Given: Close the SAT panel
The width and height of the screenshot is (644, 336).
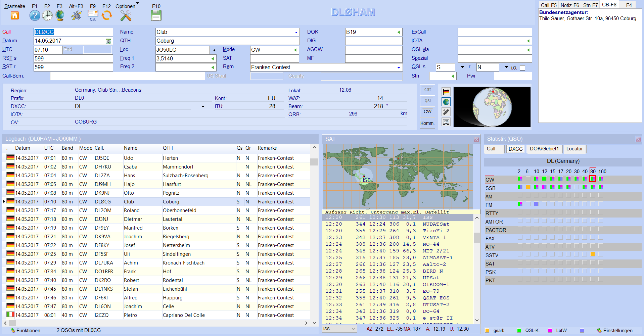Looking at the screenshot, I should pos(476,139).
